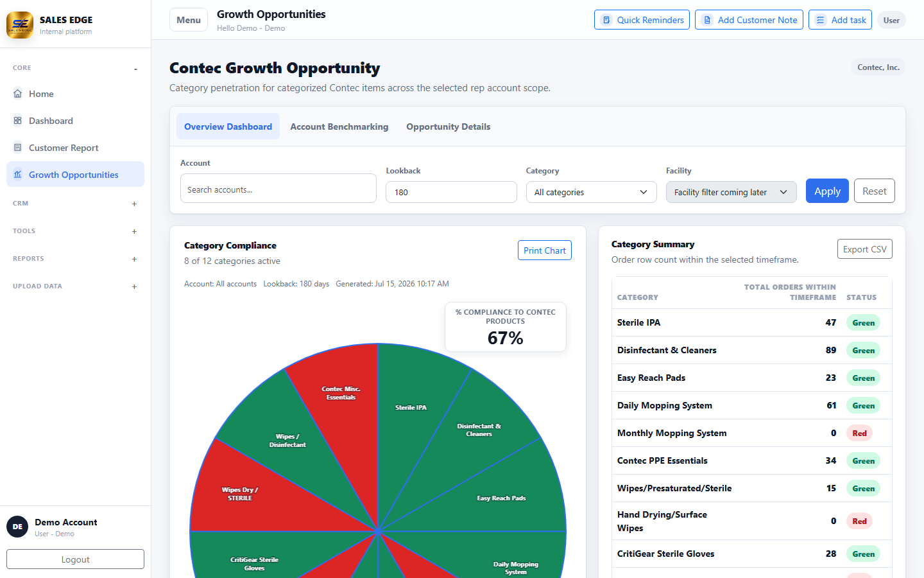Open Customer Report in the sidebar
The image size is (924, 578).
click(x=75, y=148)
